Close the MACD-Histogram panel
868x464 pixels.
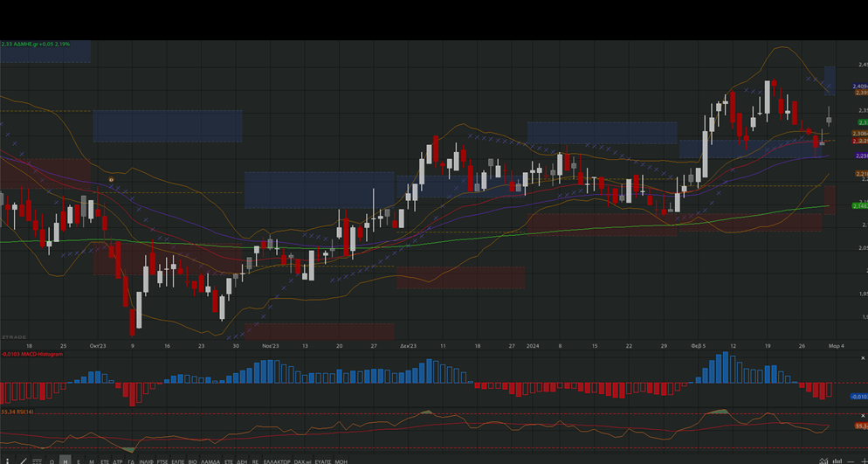tap(863, 359)
